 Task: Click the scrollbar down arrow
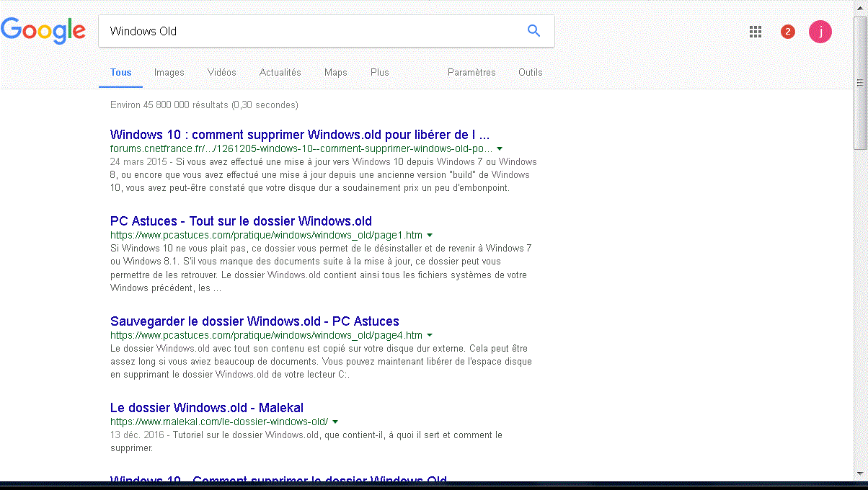click(860, 473)
